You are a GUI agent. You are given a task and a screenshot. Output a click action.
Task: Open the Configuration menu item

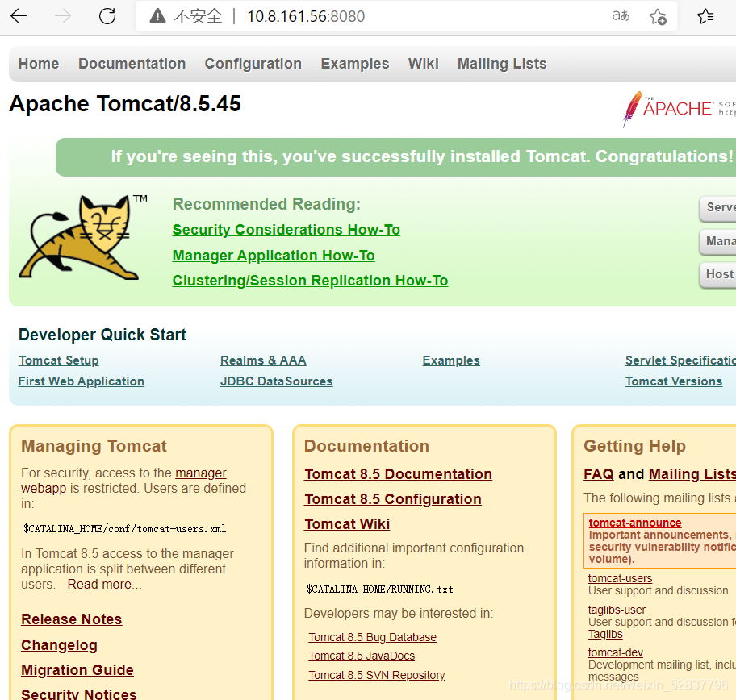tap(253, 64)
